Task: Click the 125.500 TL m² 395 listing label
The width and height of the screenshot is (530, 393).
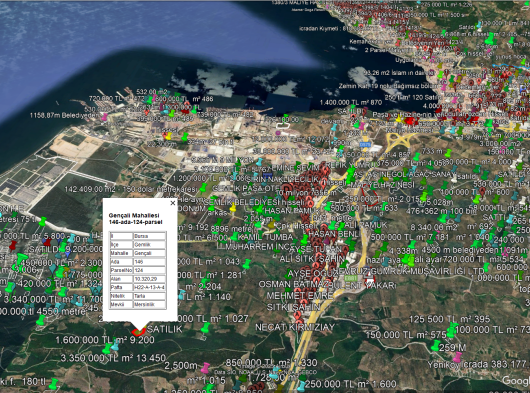Action: [450, 319]
